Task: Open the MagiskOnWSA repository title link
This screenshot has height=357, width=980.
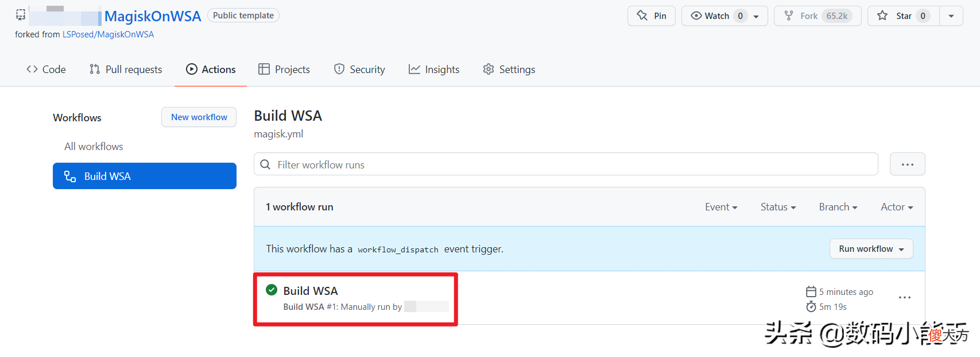Action: point(153,16)
